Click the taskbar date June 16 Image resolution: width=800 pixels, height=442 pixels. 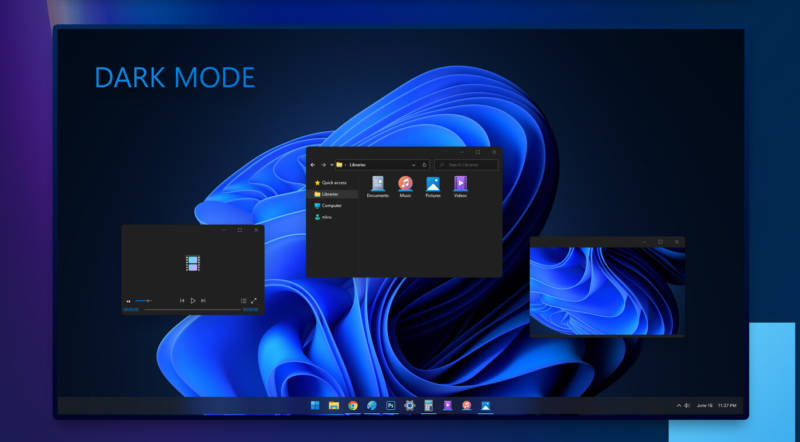pos(705,405)
